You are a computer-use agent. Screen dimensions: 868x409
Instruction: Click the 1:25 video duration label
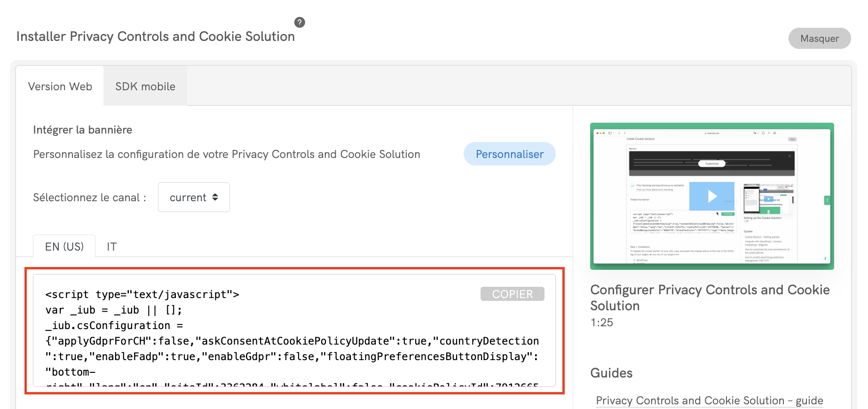pos(602,322)
